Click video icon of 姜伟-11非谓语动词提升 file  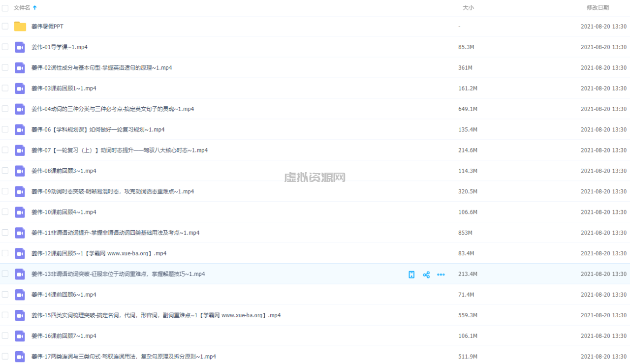coord(20,233)
